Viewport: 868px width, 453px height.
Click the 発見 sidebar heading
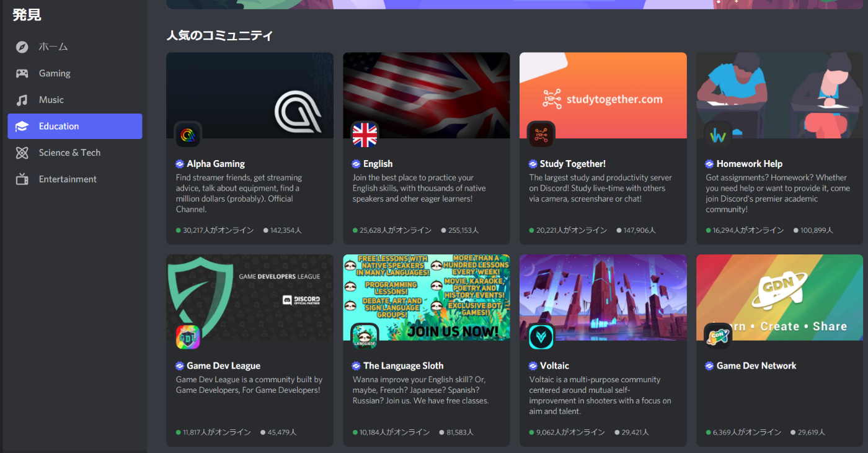[x=27, y=14]
